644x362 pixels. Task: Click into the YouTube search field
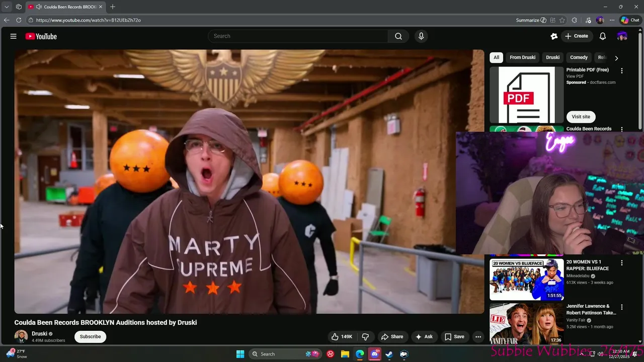298,36
